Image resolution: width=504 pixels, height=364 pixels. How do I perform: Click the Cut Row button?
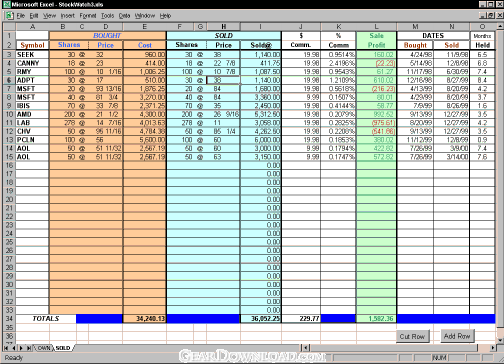click(x=412, y=336)
